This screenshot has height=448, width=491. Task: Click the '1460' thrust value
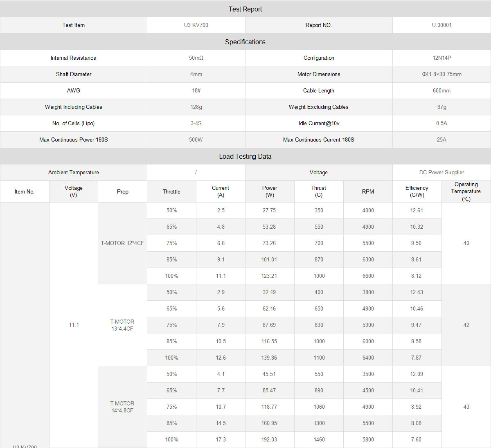click(x=319, y=439)
